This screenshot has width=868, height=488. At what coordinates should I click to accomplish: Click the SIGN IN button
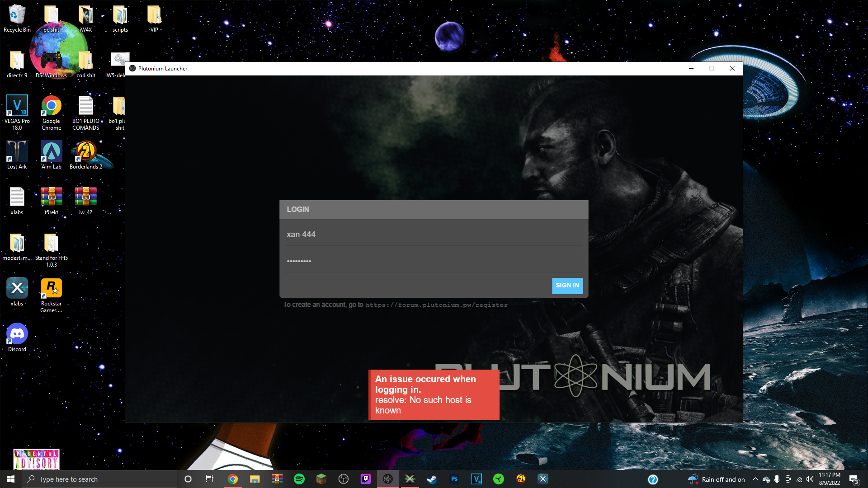567,286
